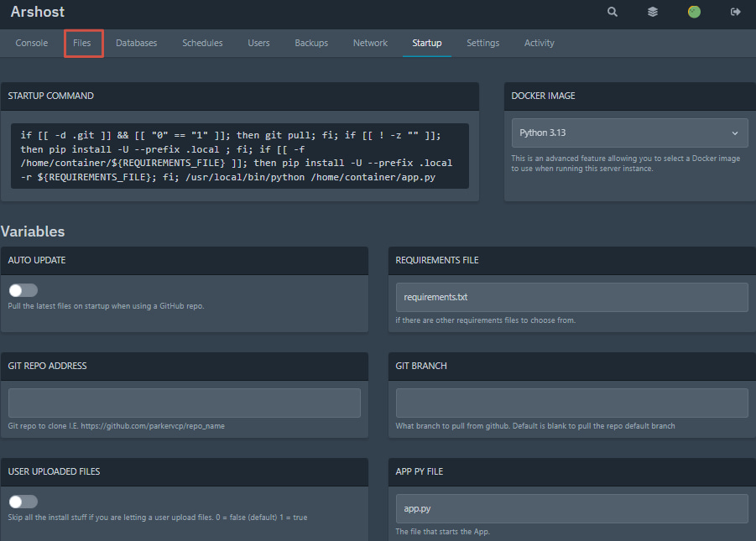Click the AUTO UPDATE panel title
This screenshot has height=541, width=756.
pyautogui.click(x=37, y=260)
